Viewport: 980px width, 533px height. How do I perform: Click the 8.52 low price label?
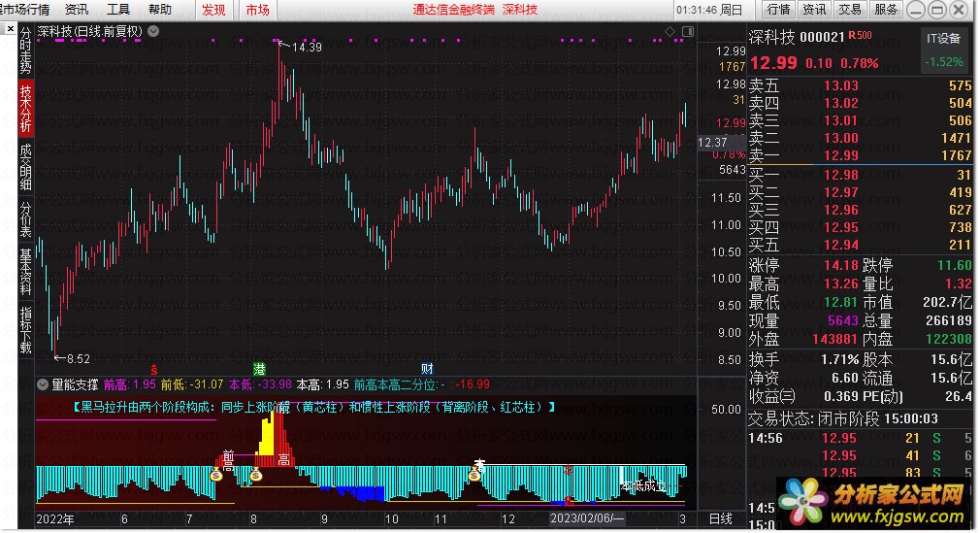coord(79,359)
